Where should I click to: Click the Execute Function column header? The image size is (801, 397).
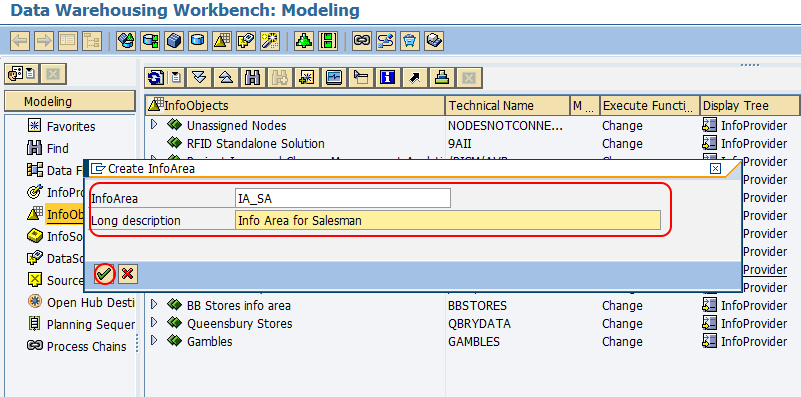tap(650, 106)
